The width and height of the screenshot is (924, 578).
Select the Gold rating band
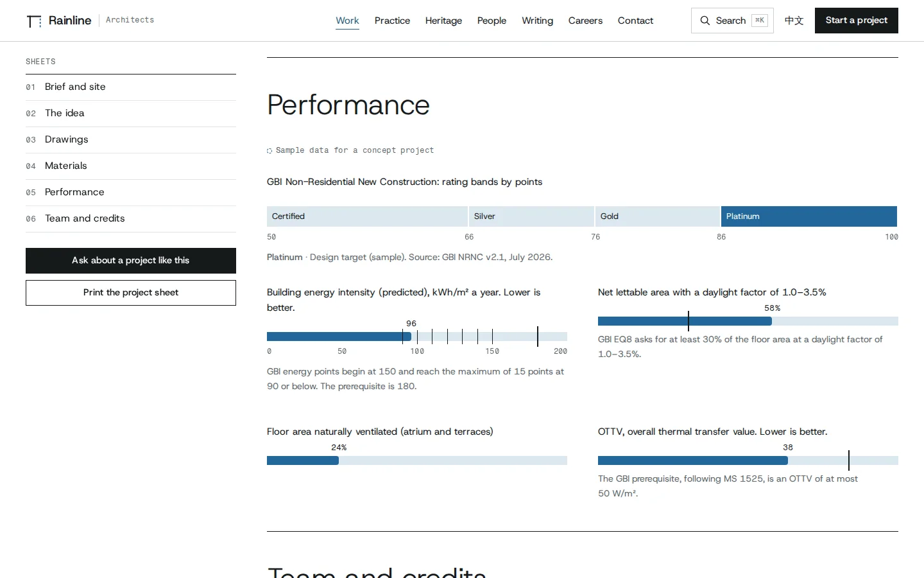(658, 216)
